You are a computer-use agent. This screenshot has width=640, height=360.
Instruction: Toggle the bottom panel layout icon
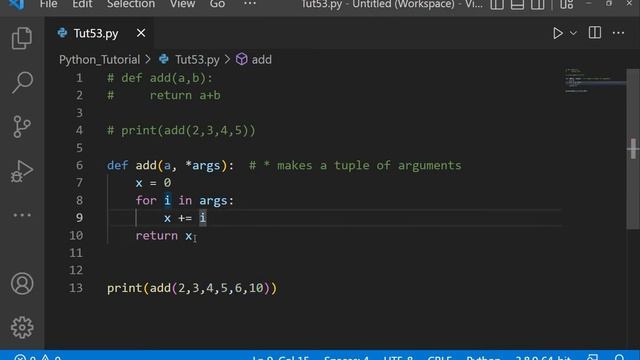click(x=517, y=4)
